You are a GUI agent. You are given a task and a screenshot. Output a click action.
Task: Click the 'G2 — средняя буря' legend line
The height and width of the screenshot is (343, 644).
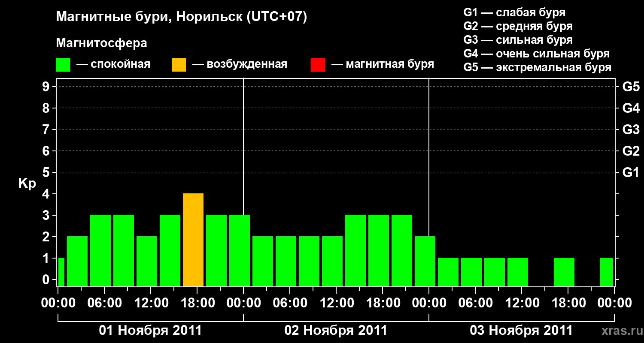(518, 26)
